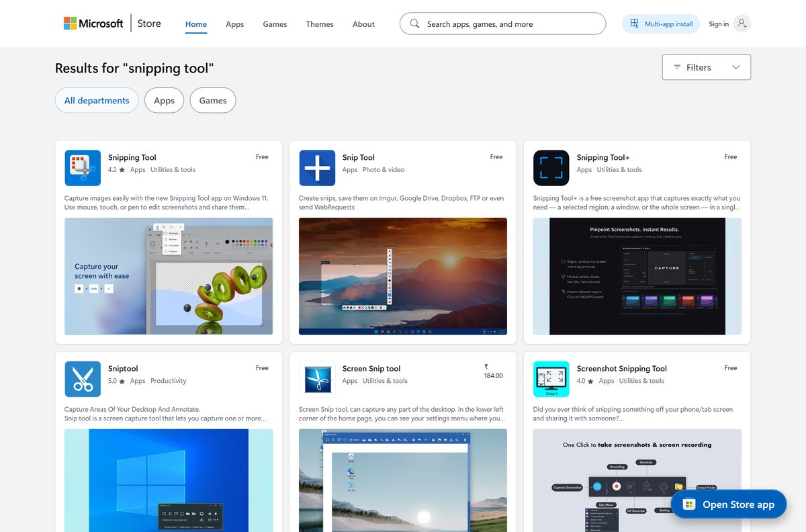Screen dimensions: 806x532
Task: Click Snip Tool description about Imgur
Action: (x=401, y=203)
